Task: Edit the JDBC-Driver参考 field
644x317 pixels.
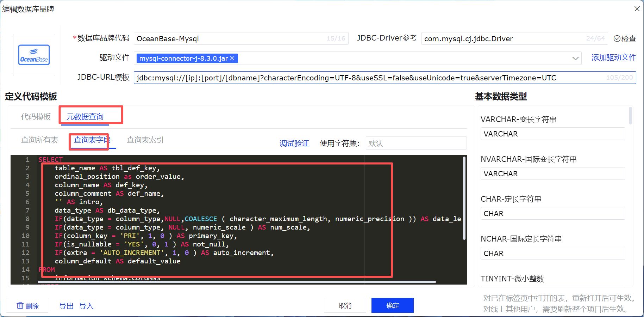Action: pyautogui.click(x=515, y=38)
